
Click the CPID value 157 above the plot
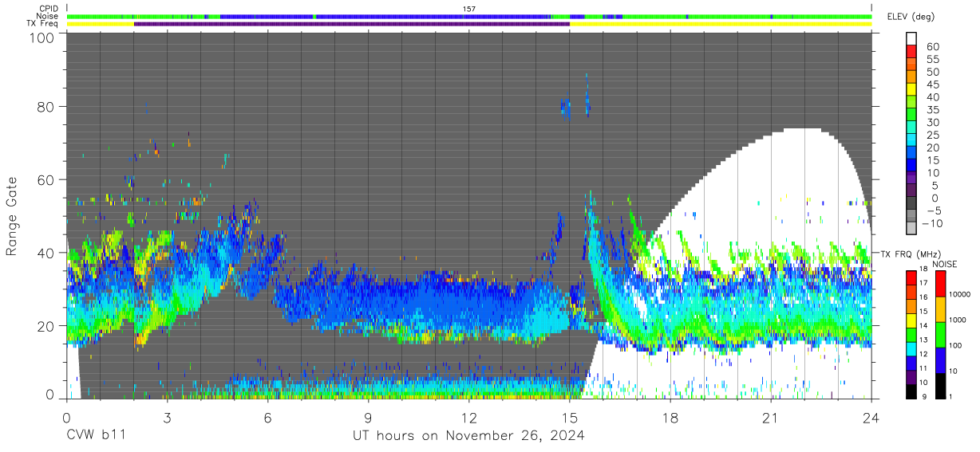point(469,9)
